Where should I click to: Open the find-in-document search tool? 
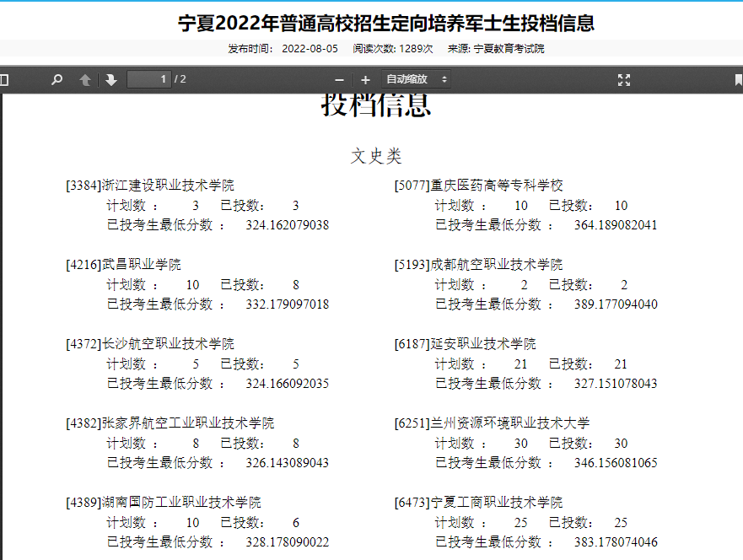click(x=57, y=79)
